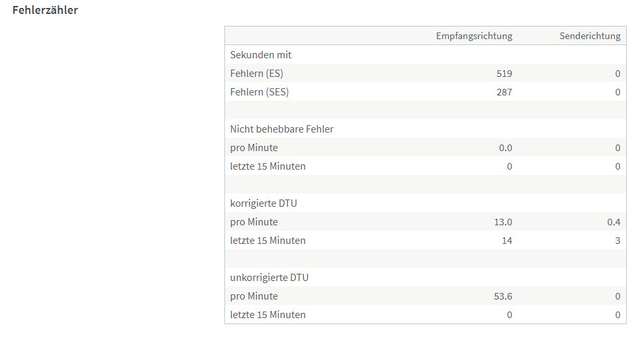This screenshot has width=644, height=340.
Task: Select the Empfangsrichtung column header
Action: 474,36
